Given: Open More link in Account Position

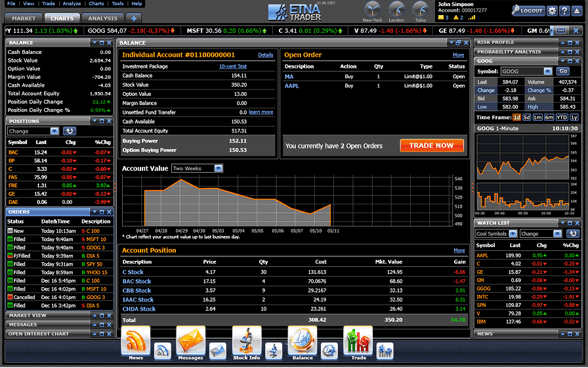Looking at the screenshot, I should [x=459, y=250].
